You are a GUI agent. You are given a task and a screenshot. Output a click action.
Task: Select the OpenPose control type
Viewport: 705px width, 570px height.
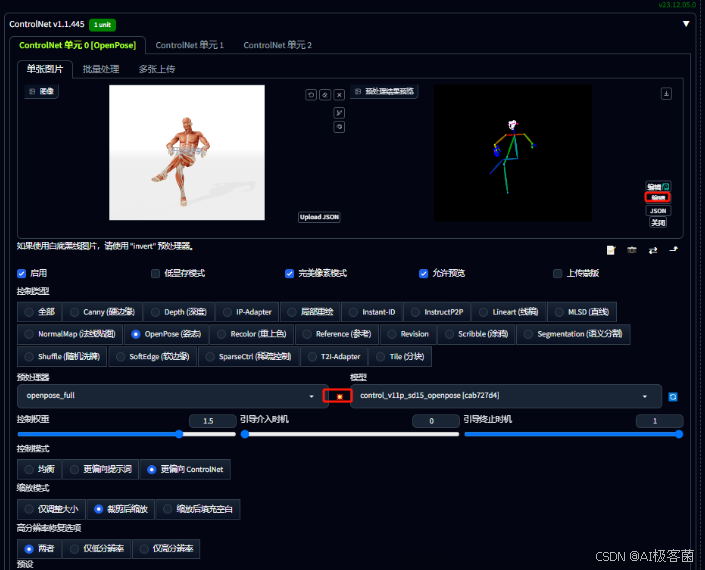pyautogui.click(x=166, y=334)
